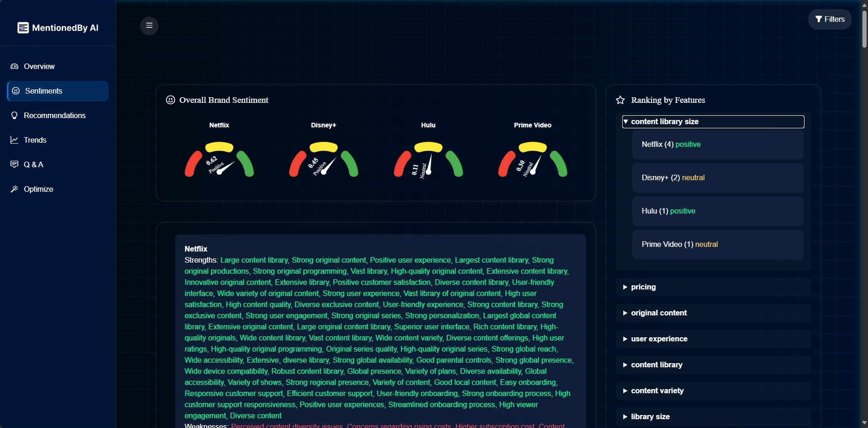Image resolution: width=868 pixels, height=428 pixels.
Task: Click the MentionedBy AI logo icon
Action: [23, 28]
